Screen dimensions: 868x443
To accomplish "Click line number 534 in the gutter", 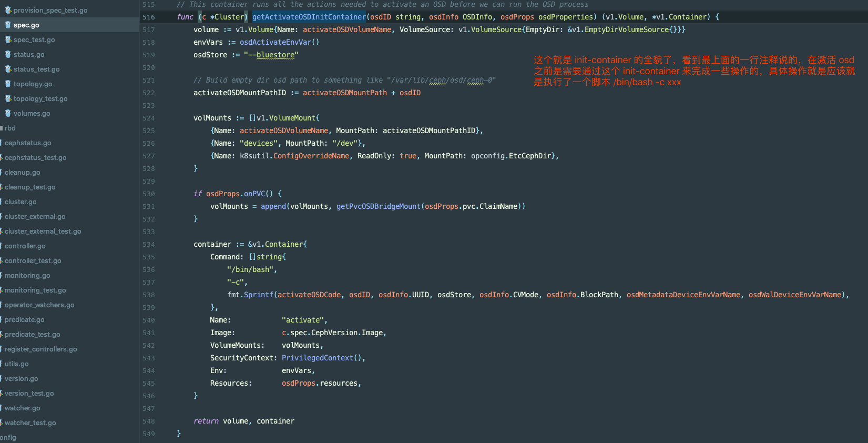I will coord(149,245).
